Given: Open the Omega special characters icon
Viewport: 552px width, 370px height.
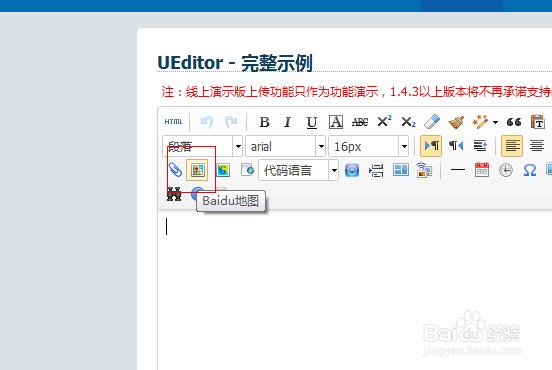Looking at the screenshot, I should tap(530, 170).
